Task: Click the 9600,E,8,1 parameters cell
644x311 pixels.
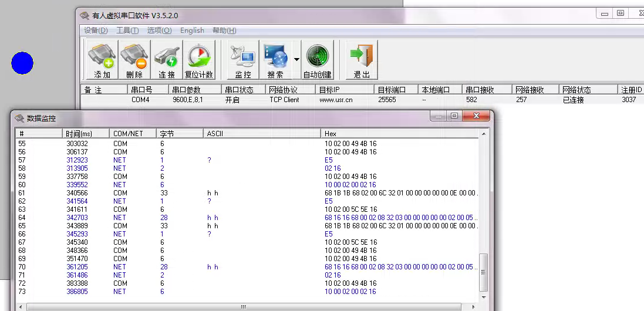Action: tap(188, 100)
